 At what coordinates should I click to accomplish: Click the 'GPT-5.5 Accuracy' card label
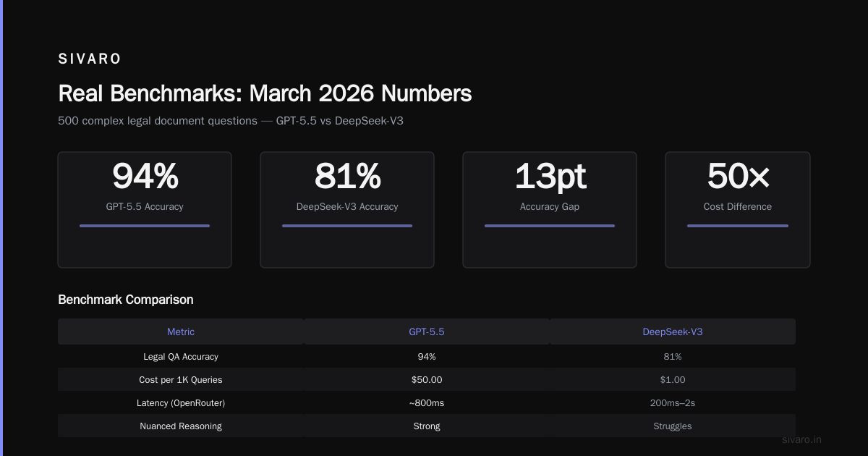pyautogui.click(x=145, y=206)
